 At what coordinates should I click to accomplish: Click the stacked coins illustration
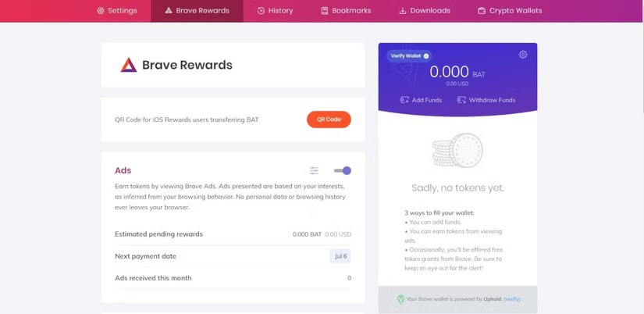pos(457,151)
